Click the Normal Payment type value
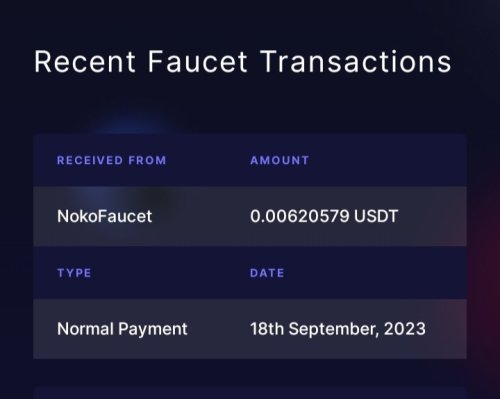Screen dimensions: 500x399 click(x=122, y=329)
